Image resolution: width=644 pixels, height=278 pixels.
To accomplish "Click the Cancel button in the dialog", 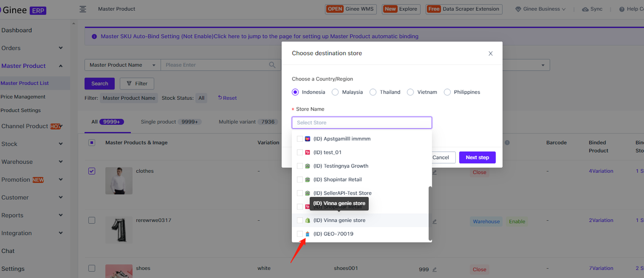I will pyautogui.click(x=441, y=157).
